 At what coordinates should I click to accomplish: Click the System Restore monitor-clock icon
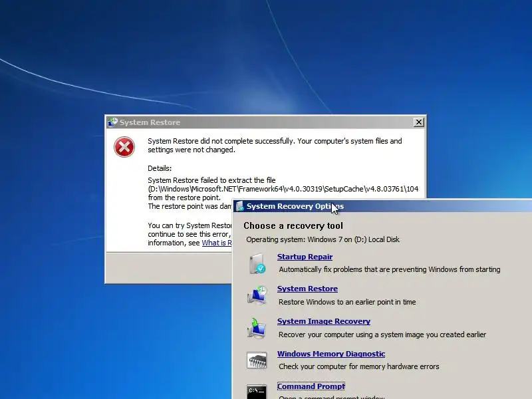pyautogui.click(x=257, y=295)
